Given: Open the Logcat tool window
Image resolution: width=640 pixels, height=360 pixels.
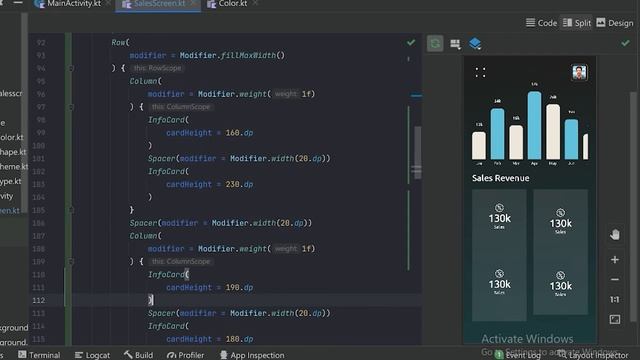Looking at the screenshot, I should pyautogui.click(x=93, y=355).
